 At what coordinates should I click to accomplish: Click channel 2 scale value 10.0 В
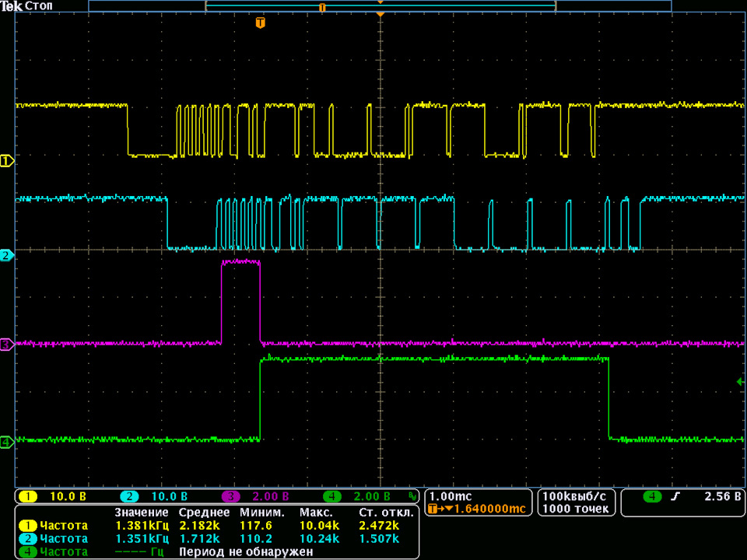(x=170, y=496)
